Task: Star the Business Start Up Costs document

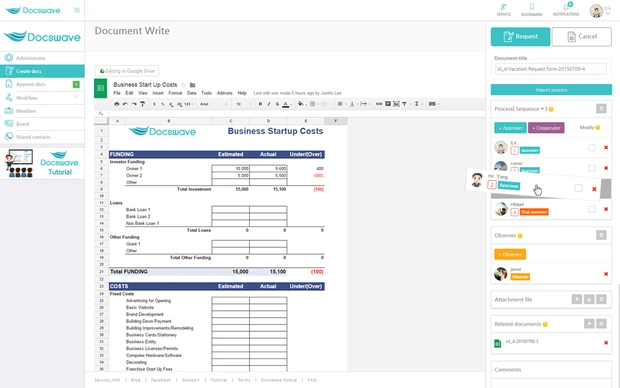Action: (183, 85)
